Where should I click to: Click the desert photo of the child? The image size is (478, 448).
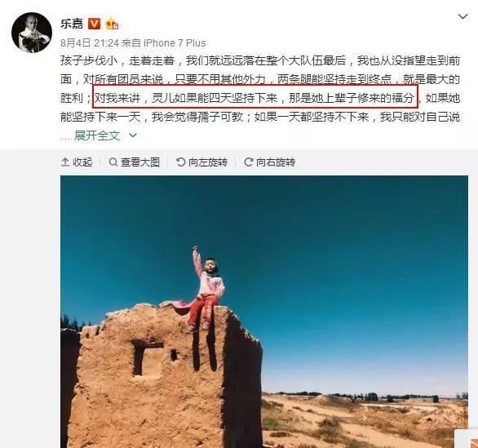[x=264, y=312]
